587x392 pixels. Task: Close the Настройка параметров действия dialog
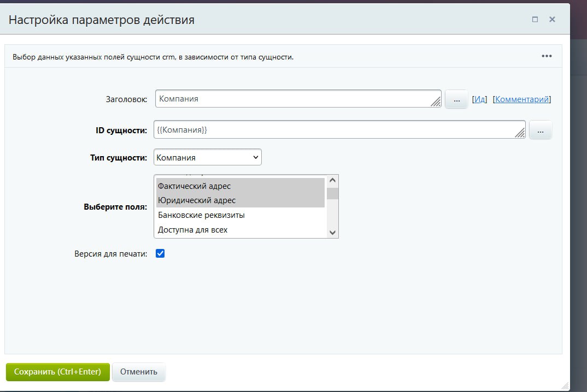pyautogui.click(x=552, y=20)
